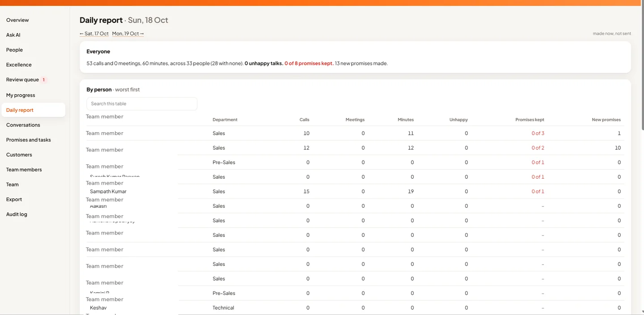Click the 11 minutes value
This screenshot has height=315, width=644.
click(411, 133)
